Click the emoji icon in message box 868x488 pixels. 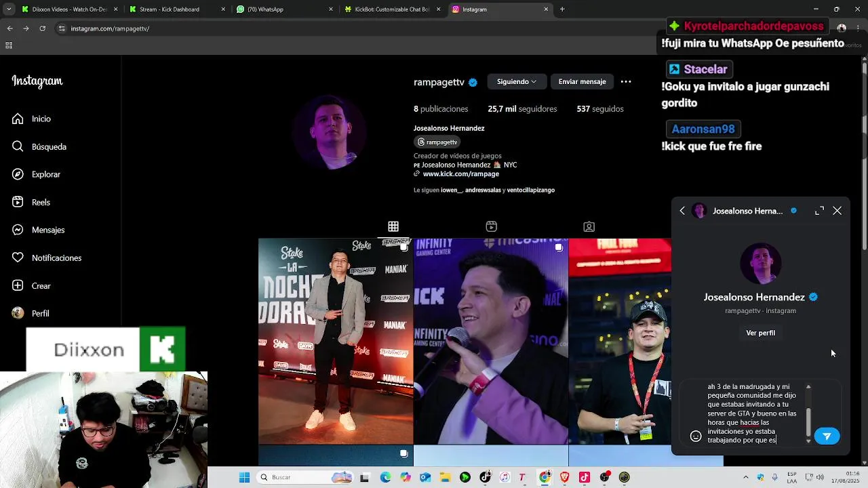(695, 436)
